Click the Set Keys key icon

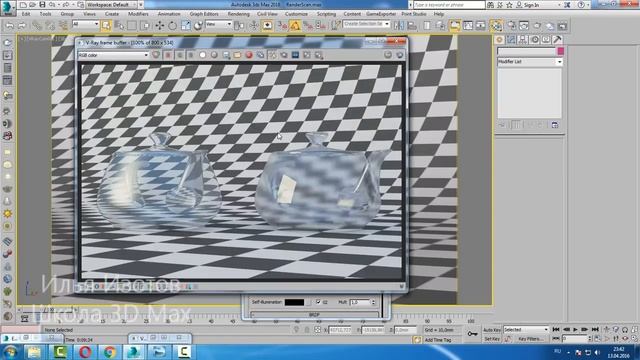472,334
